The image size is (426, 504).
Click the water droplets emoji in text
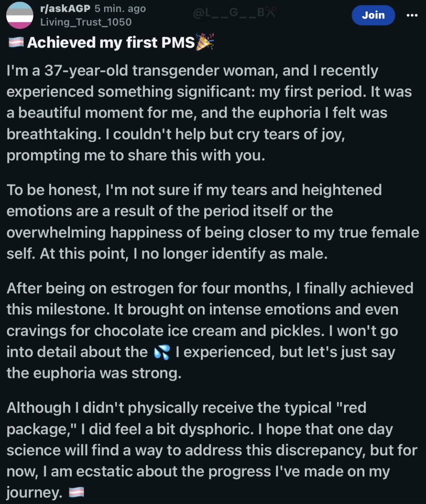pyautogui.click(x=162, y=353)
